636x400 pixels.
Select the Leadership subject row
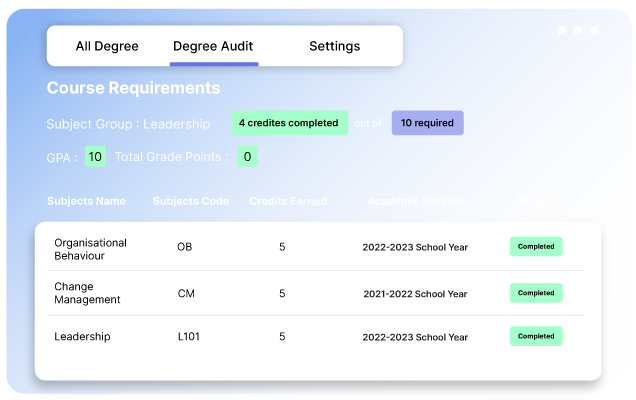click(x=81, y=337)
